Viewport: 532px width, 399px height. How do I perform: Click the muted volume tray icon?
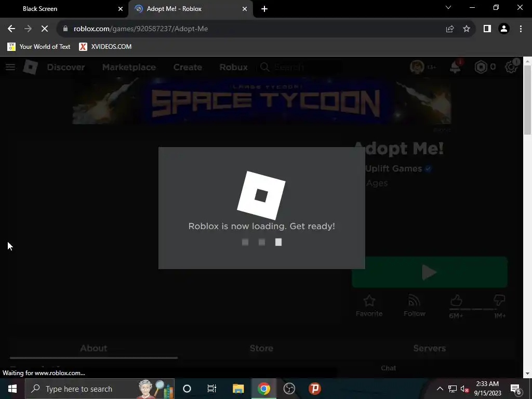click(x=465, y=389)
